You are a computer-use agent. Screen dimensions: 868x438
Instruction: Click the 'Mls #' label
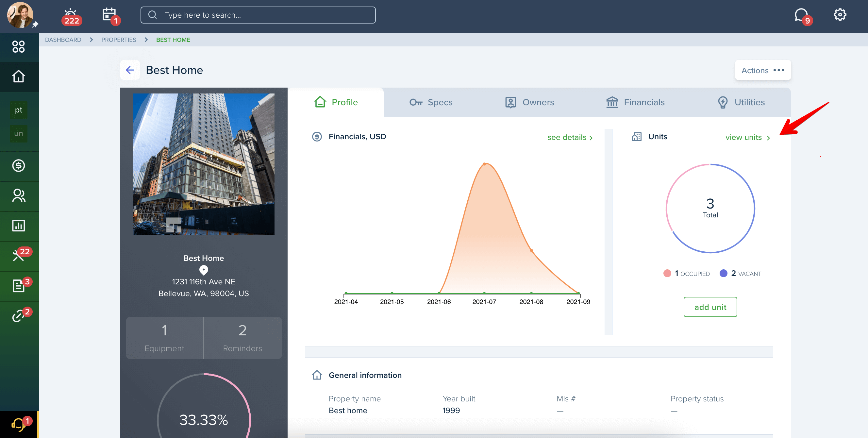click(x=566, y=398)
